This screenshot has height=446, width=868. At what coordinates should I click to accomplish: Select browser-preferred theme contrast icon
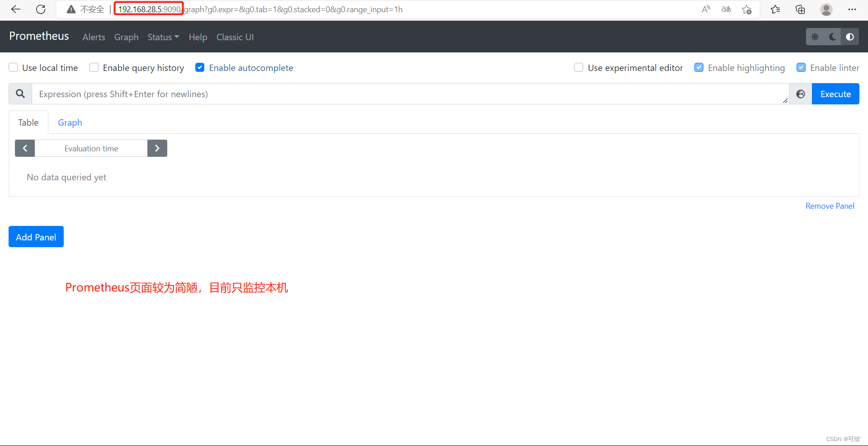850,37
